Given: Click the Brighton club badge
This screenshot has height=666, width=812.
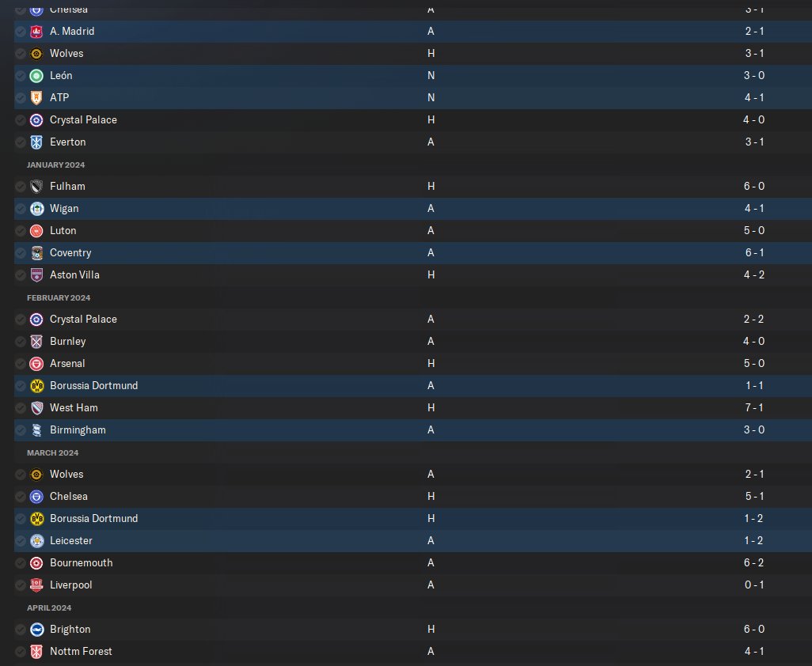Looking at the screenshot, I should pos(36,630).
